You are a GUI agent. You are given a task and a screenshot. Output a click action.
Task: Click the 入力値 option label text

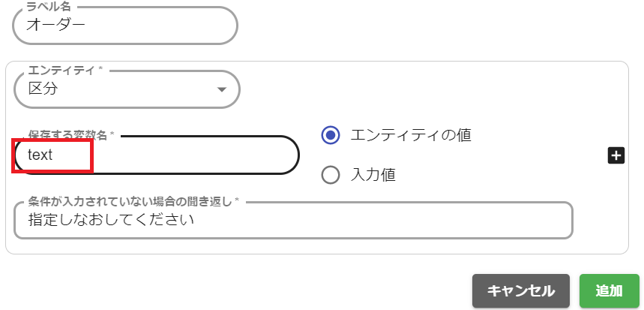point(373,175)
